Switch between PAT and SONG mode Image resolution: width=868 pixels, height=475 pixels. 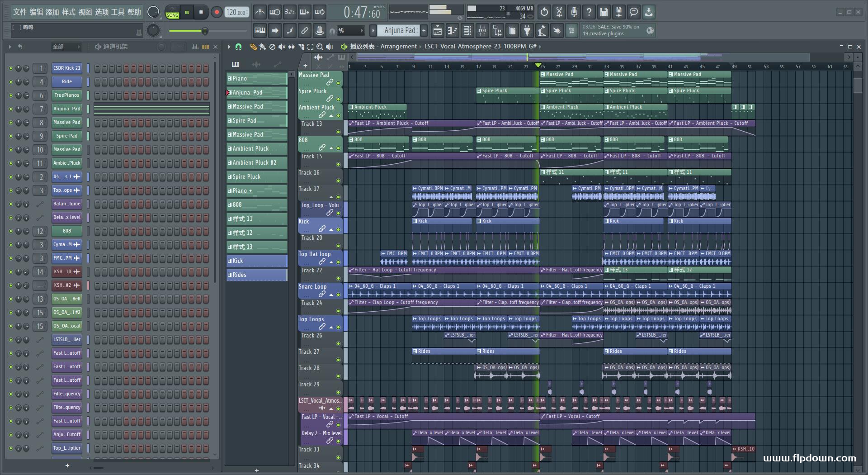click(x=173, y=12)
